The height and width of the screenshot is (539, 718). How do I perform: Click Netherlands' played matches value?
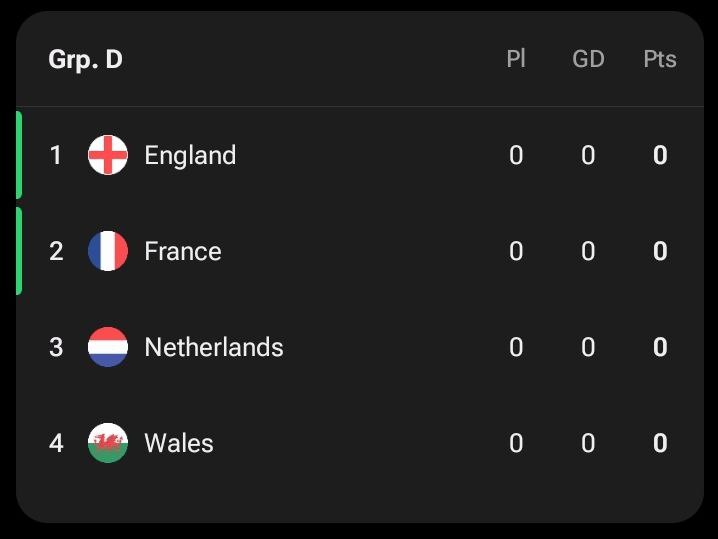[516, 347]
